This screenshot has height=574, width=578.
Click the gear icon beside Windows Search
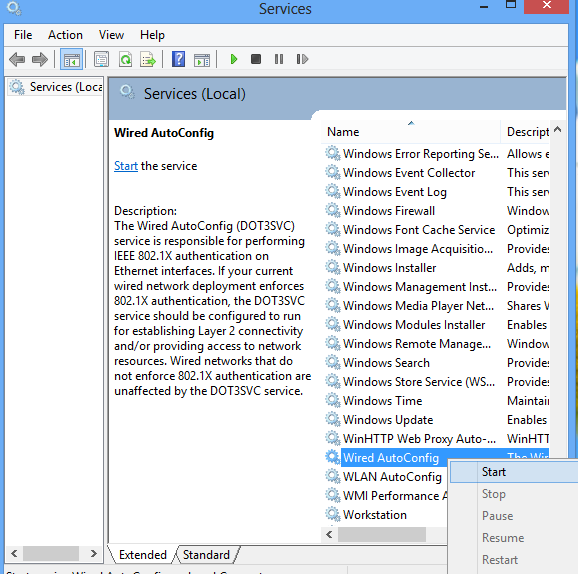click(333, 362)
